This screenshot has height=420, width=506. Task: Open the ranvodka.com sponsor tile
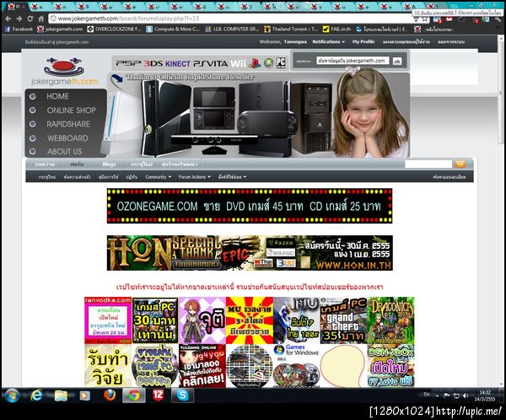pyautogui.click(x=108, y=320)
